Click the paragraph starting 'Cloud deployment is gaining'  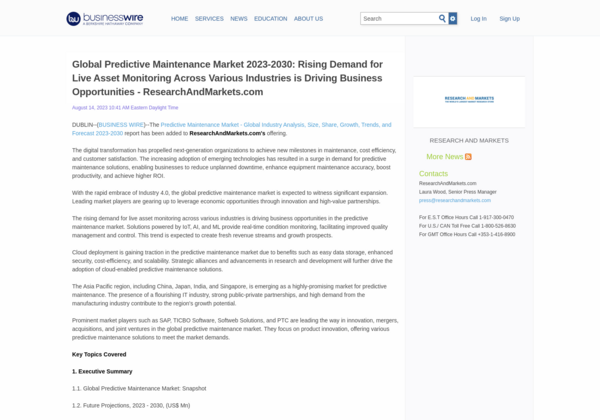point(232,261)
